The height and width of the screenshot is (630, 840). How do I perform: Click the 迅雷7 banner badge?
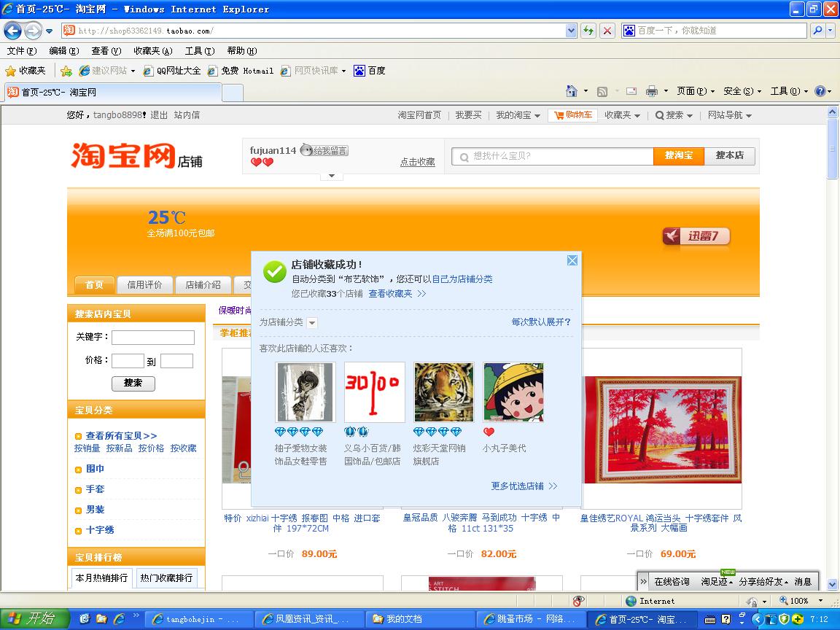click(x=696, y=236)
